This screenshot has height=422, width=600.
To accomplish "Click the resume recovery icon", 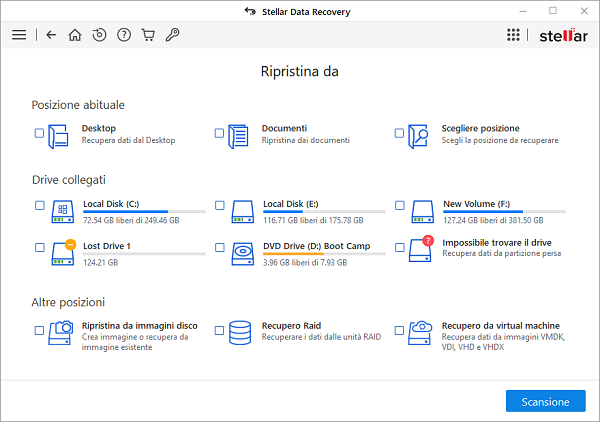I will [99, 35].
